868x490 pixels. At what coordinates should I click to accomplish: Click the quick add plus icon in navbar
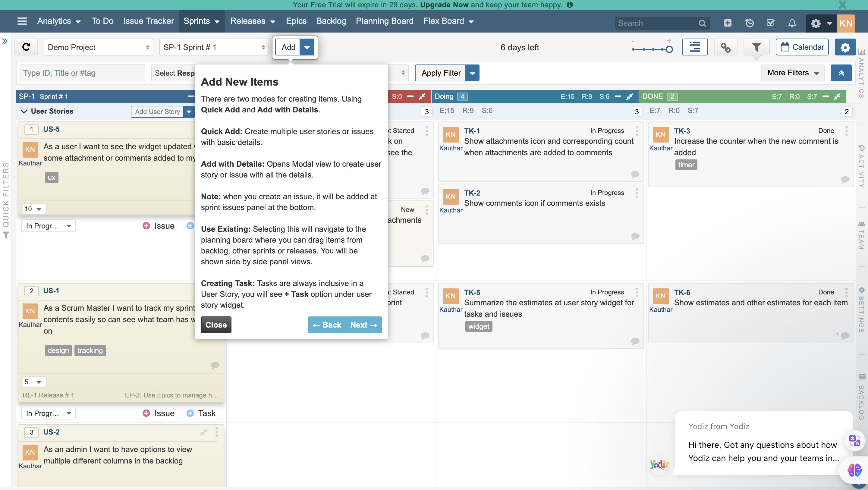(x=728, y=23)
